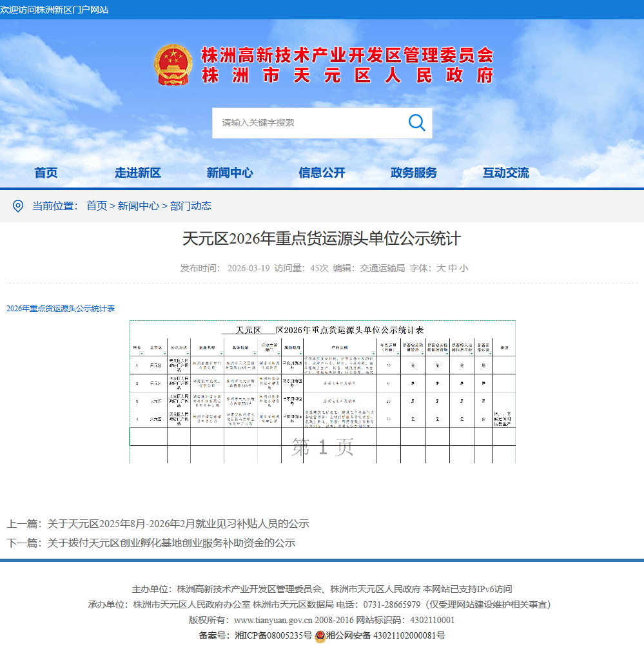Image resolution: width=644 pixels, height=656 pixels.
Task: Open 新闻中心 navigation menu
Action: (229, 173)
